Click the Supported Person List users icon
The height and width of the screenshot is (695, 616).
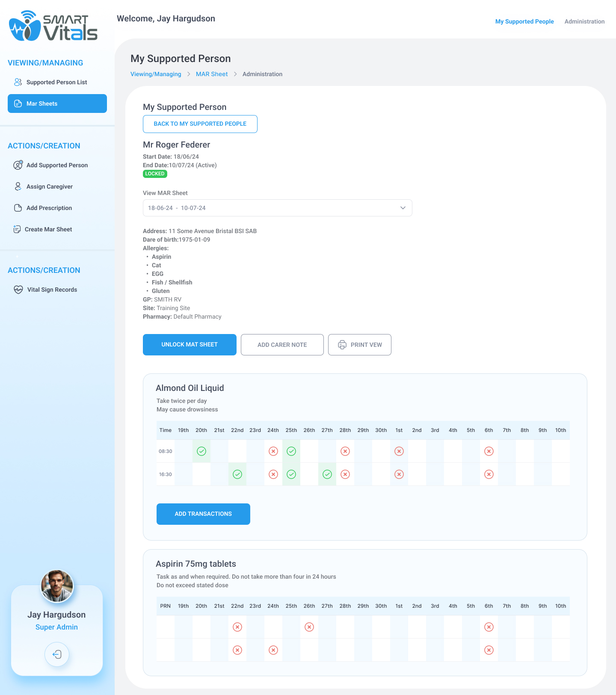click(x=18, y=82)
